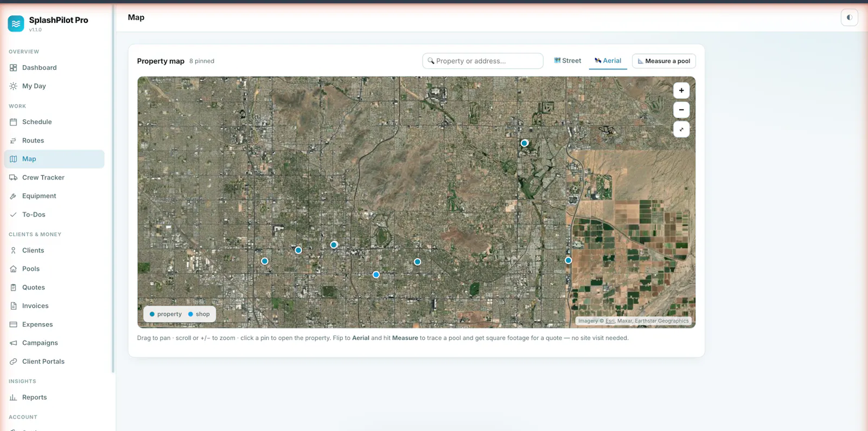This screenshot has width=868, height=431.
Task: Open the Routes page
Action: tap(54, 140)
